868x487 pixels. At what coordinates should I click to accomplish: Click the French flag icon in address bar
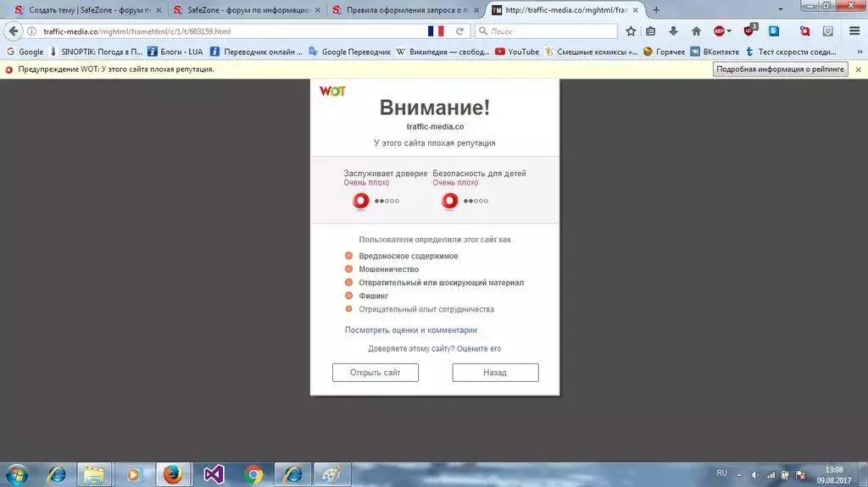(436, 31)
